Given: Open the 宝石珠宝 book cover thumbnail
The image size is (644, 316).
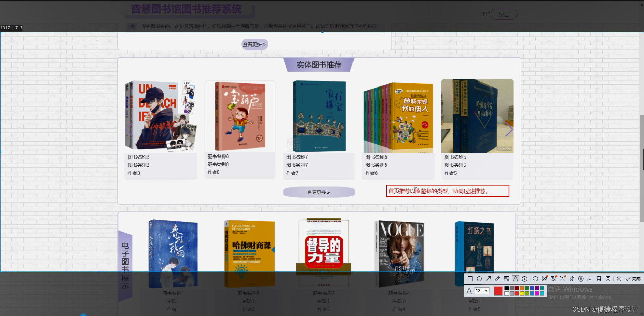Looking at the screenshot, I should (319, 116).
